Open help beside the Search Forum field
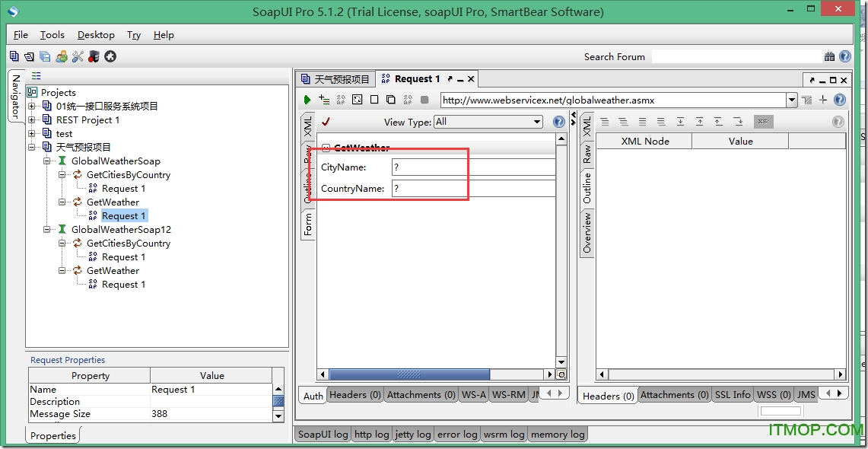 (844, 56)
